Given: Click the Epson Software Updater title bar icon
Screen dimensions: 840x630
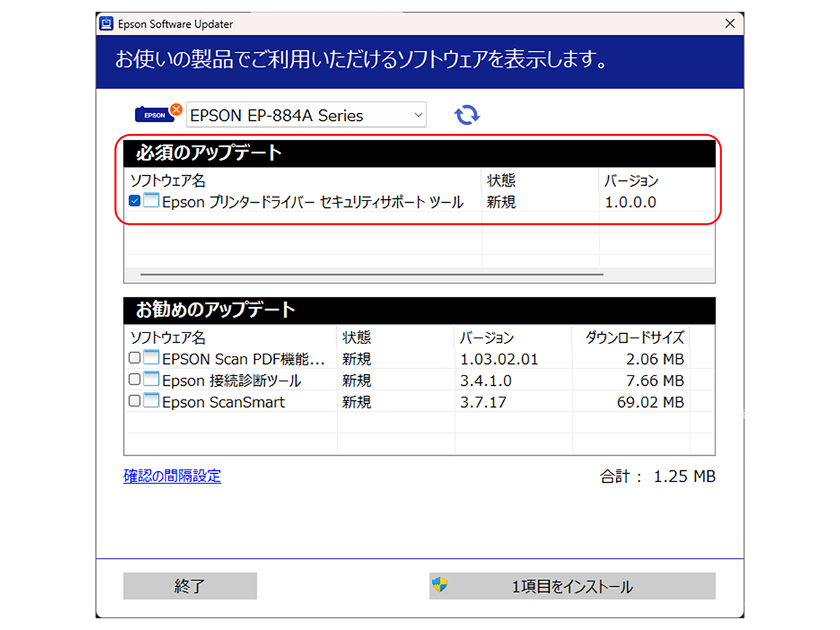Looking at the screenshot, I should (107, 23).
